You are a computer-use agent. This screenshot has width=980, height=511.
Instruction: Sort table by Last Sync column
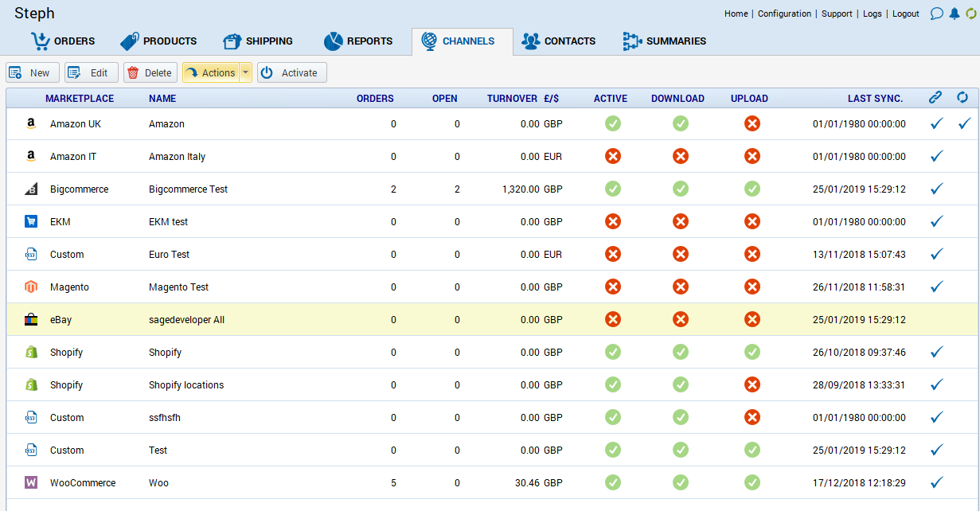(x=875, y=99)
